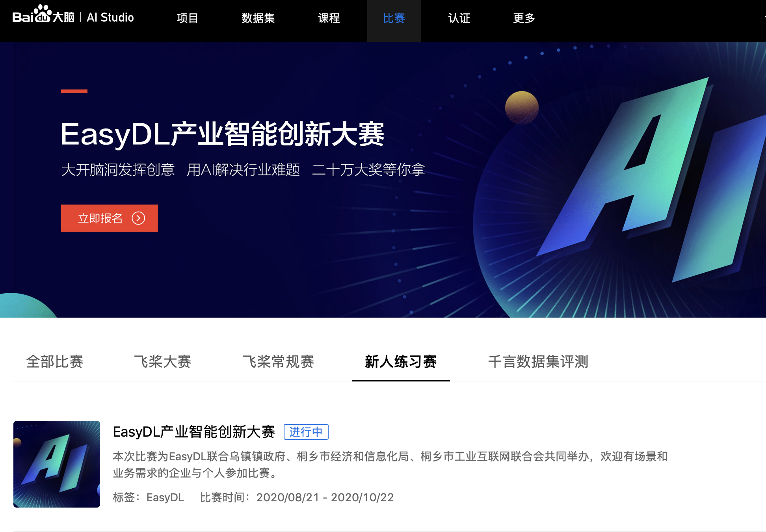Screen dimensions: 766x532
Task: Click the 进行中 status badge
Action: pos(306,432)
